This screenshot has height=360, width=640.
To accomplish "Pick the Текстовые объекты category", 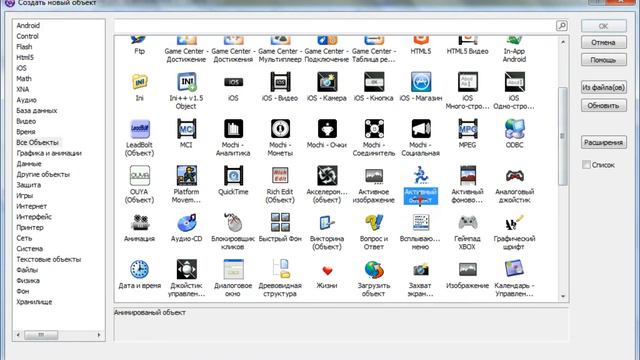I will 49,259.
